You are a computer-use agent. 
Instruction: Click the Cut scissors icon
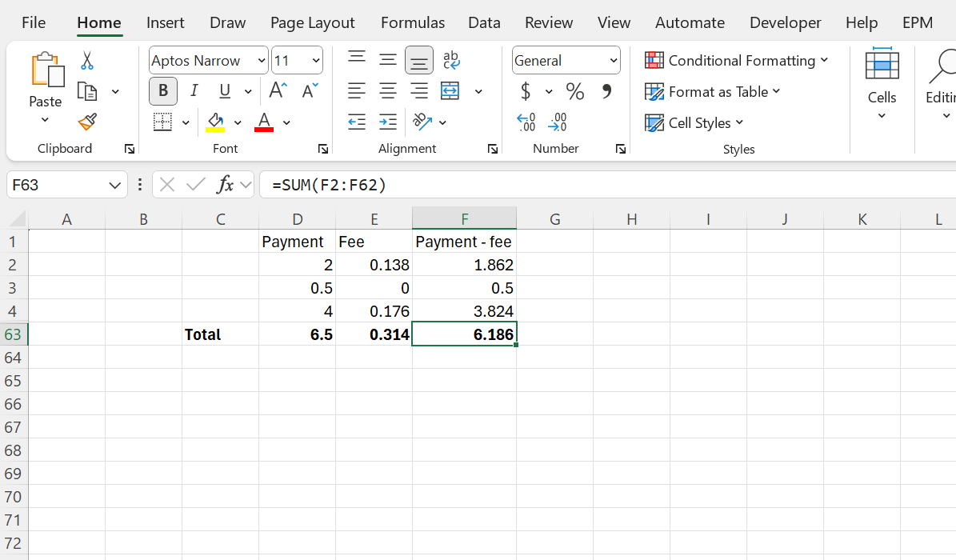tap(86, 61)
